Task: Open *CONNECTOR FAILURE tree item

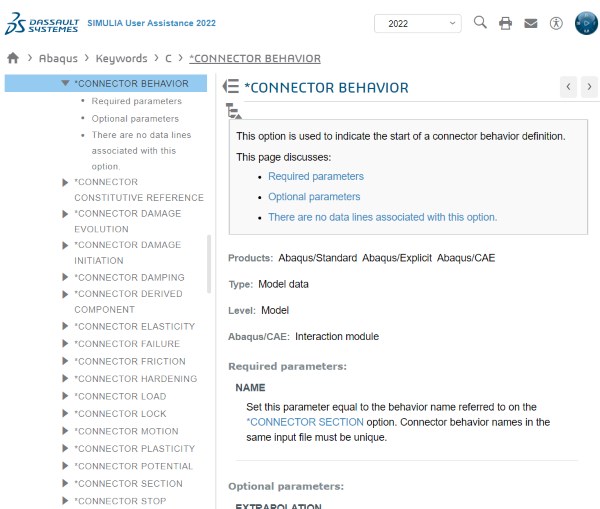Action: click(x=127, y=344)
